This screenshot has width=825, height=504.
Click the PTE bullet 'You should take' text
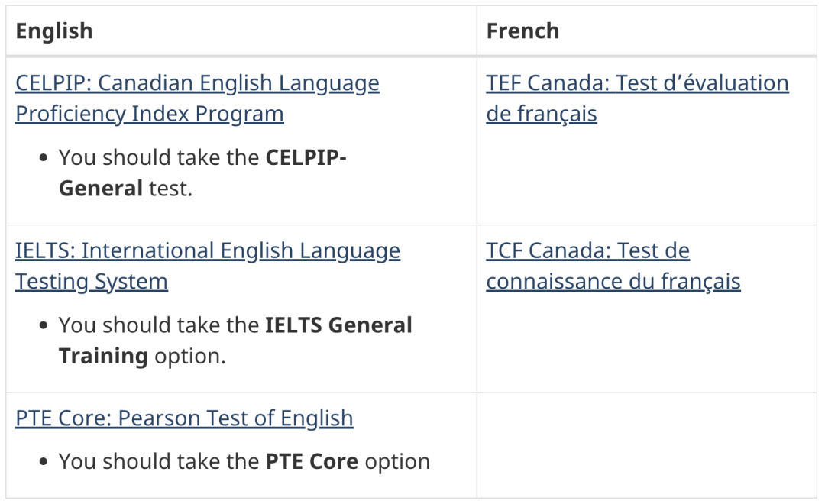pyautogui.click(x=160, y=461)
